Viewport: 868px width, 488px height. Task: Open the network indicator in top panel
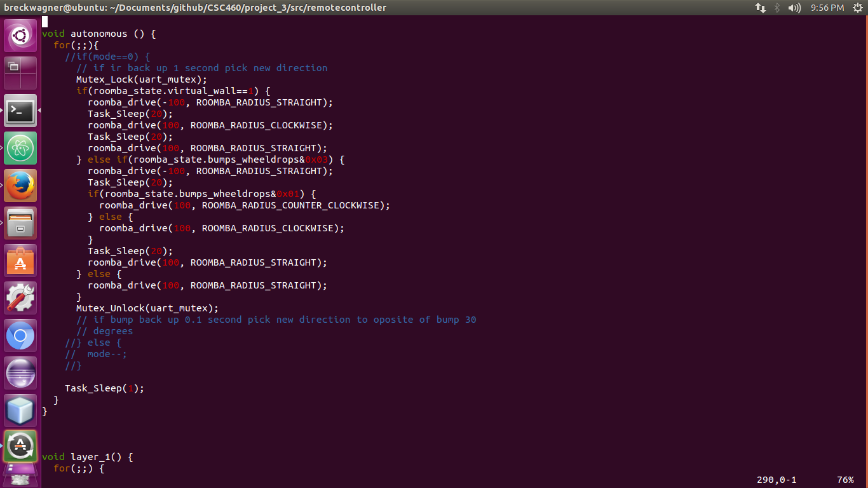click(x=760, y=8)
